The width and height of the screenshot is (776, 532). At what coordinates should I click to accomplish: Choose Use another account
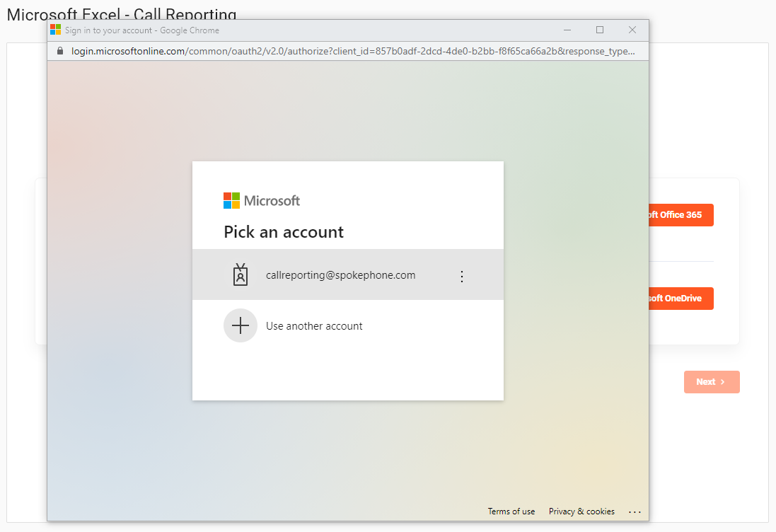(x=314, y=326)
